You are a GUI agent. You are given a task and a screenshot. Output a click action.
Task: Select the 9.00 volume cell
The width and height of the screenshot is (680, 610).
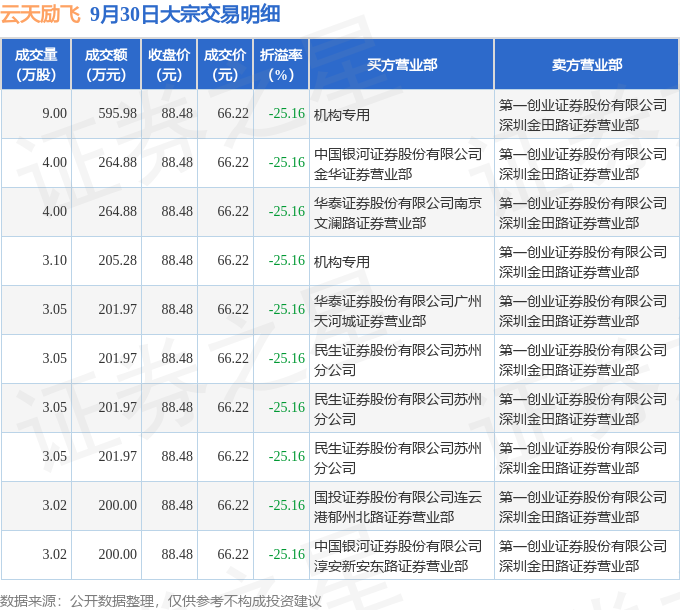coord(55,114)
